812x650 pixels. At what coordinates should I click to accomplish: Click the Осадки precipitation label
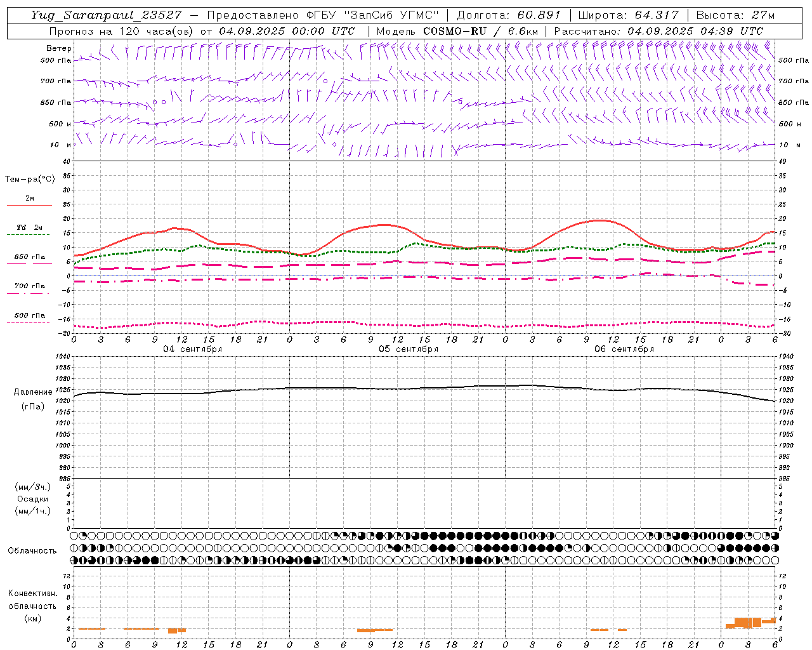pos(32,499)
